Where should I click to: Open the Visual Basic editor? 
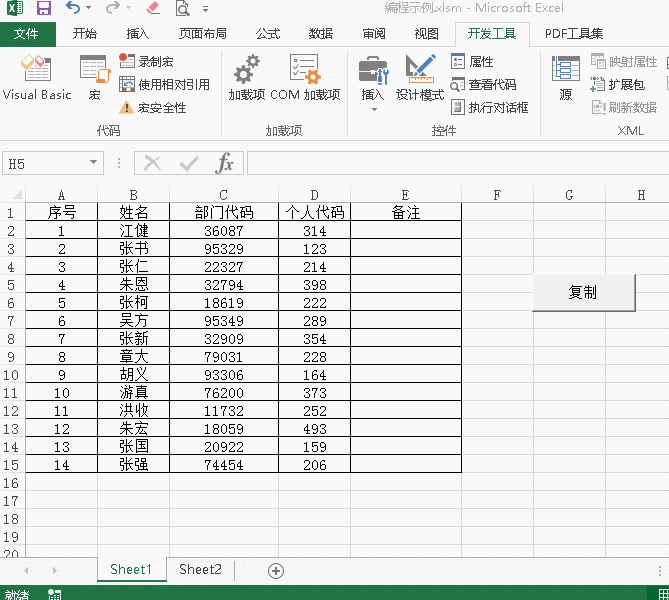tap(37, 77)
